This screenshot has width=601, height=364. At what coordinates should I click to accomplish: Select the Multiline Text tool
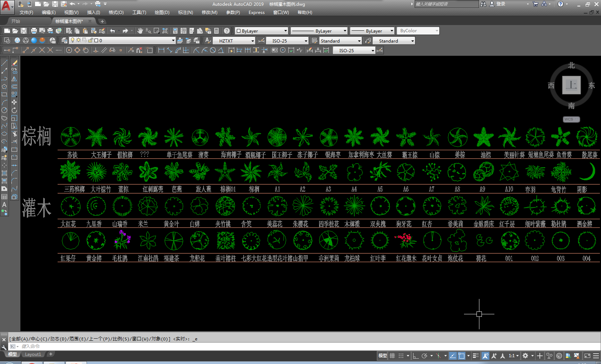tap(4, 205)
